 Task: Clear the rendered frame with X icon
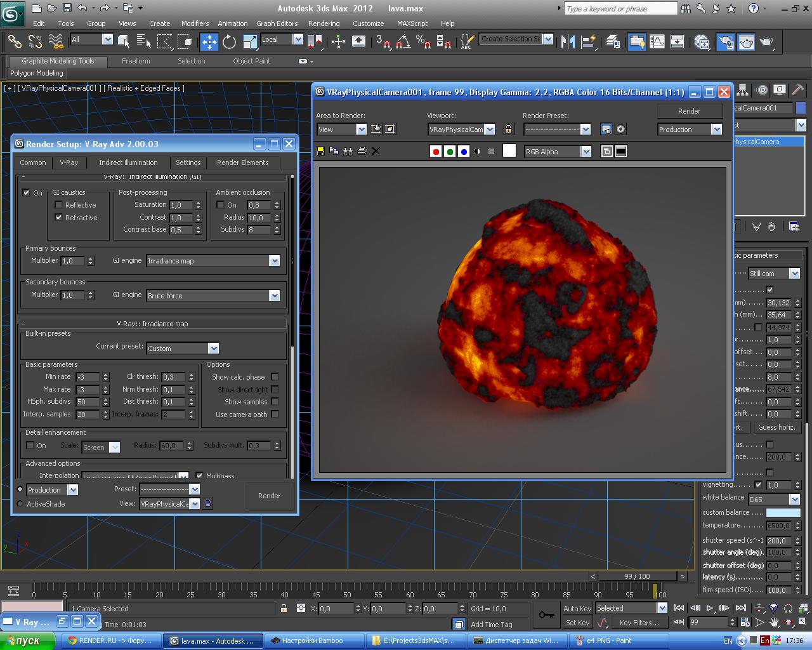[x=376, y=151]
